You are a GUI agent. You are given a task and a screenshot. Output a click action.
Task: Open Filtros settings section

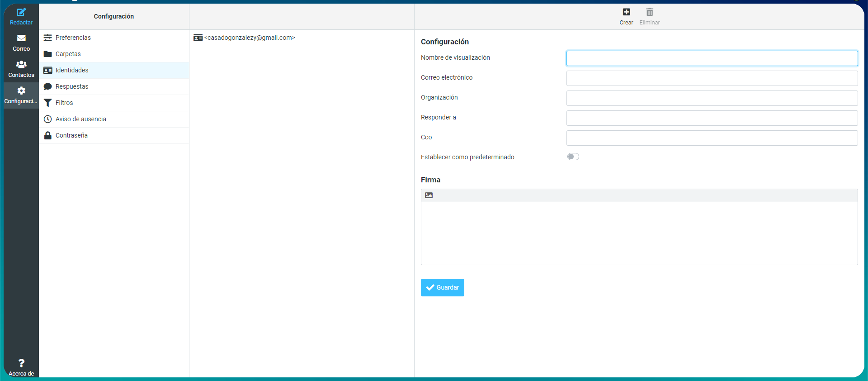[x=114, y=103]
